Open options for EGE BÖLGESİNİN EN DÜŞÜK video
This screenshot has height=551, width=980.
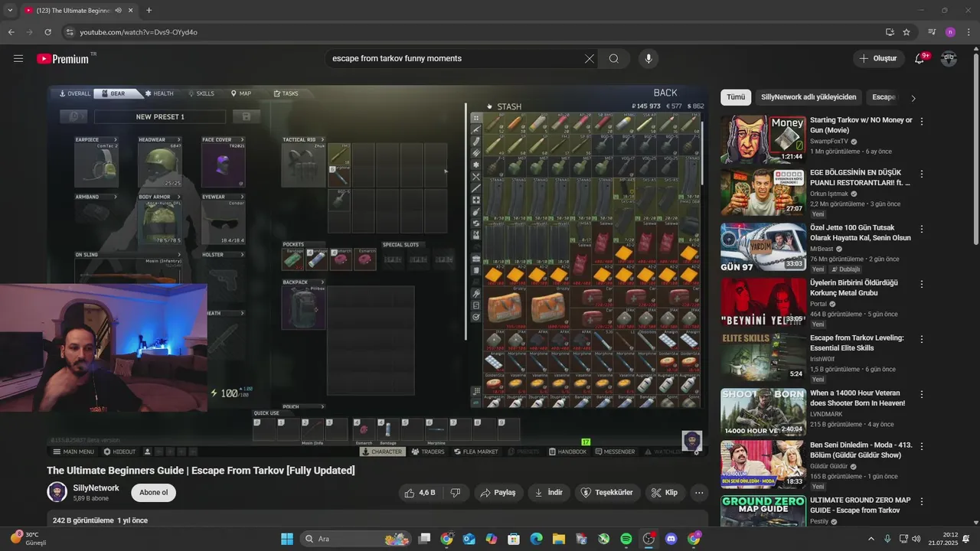[922, 174]
